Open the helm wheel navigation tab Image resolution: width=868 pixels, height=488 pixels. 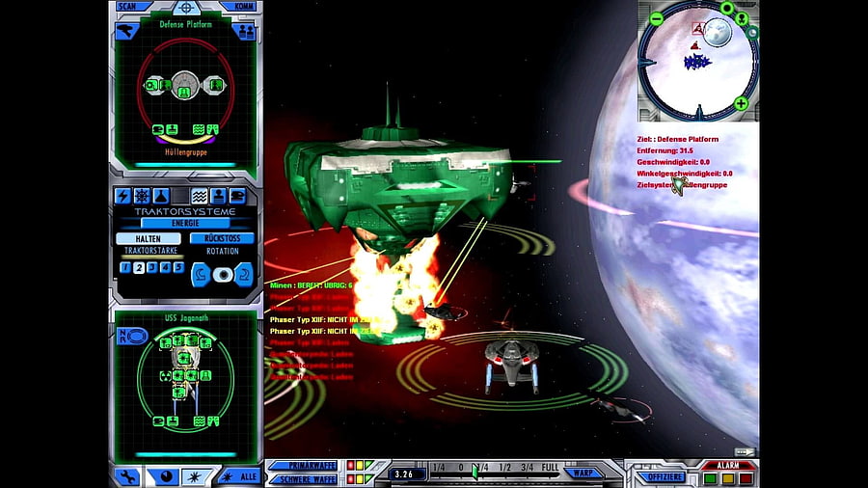(142, 196)
